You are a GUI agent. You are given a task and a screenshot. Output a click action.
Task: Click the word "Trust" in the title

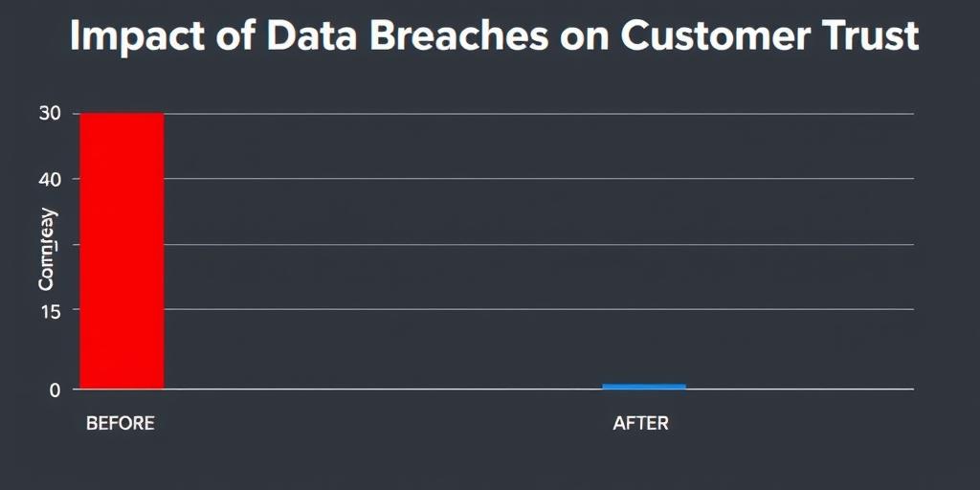click(x=868, y=37)
